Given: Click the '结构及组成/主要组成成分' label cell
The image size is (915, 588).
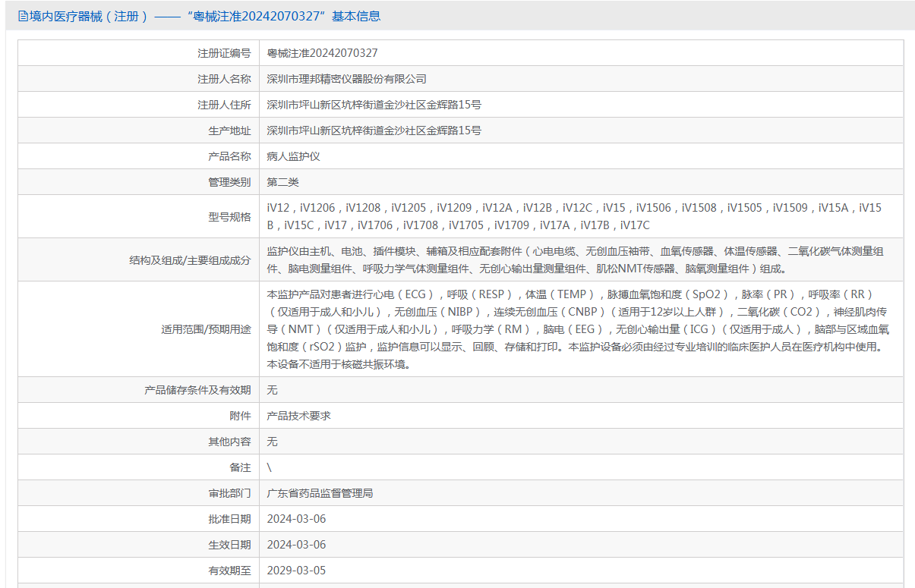Looking at the screenshot, I should coord(139,259).
